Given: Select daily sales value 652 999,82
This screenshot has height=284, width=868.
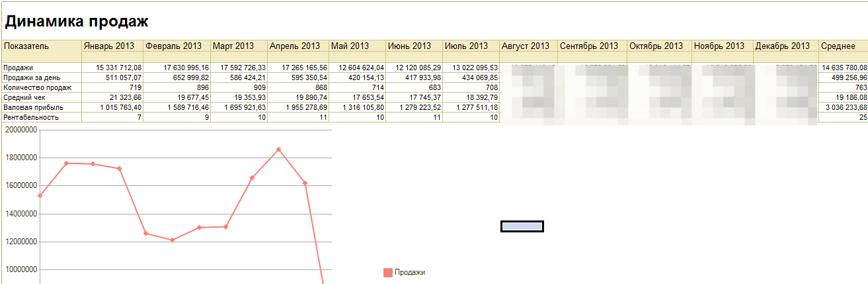Looking at the screenshot, I should (177, 77).
